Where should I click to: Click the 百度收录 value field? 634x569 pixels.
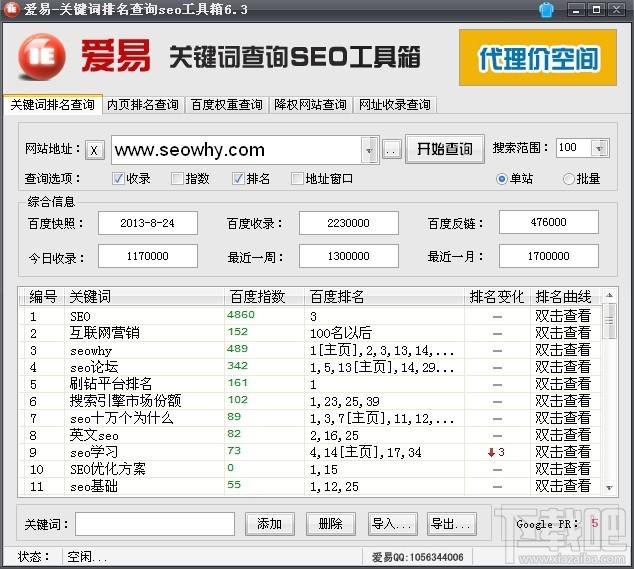349,223
